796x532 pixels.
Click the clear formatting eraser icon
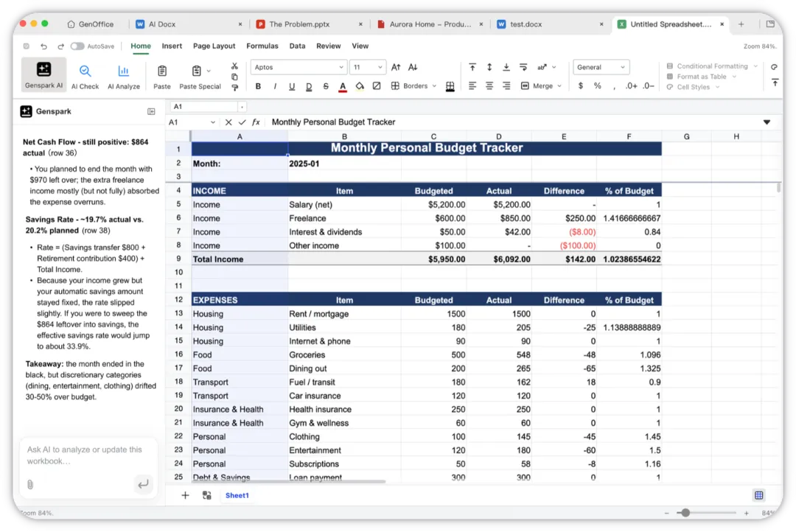coord(376,86)
